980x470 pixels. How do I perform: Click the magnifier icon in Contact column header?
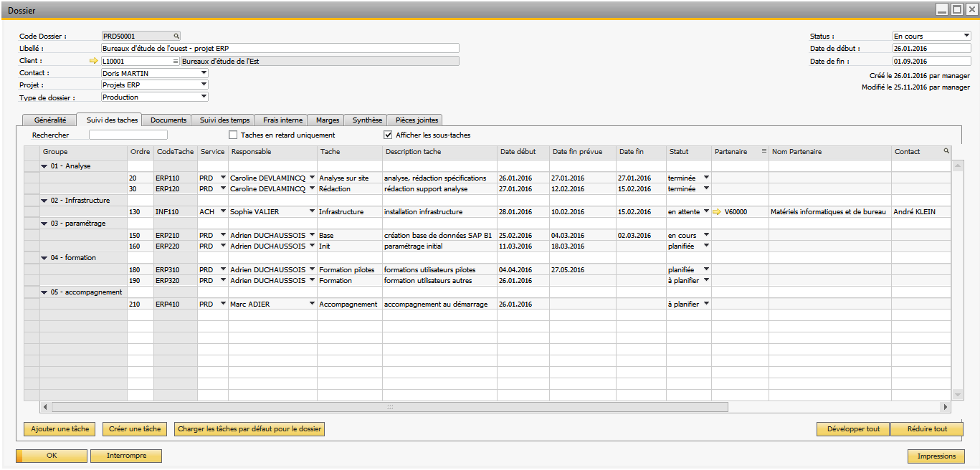(946, 151)
